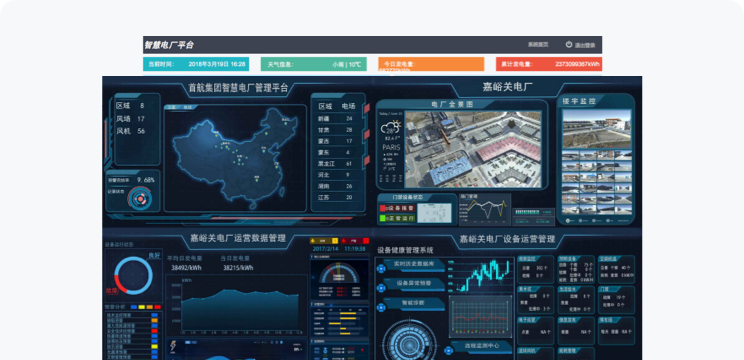
Task: Select the green 天气信息 card
Action: click(314, 64)
